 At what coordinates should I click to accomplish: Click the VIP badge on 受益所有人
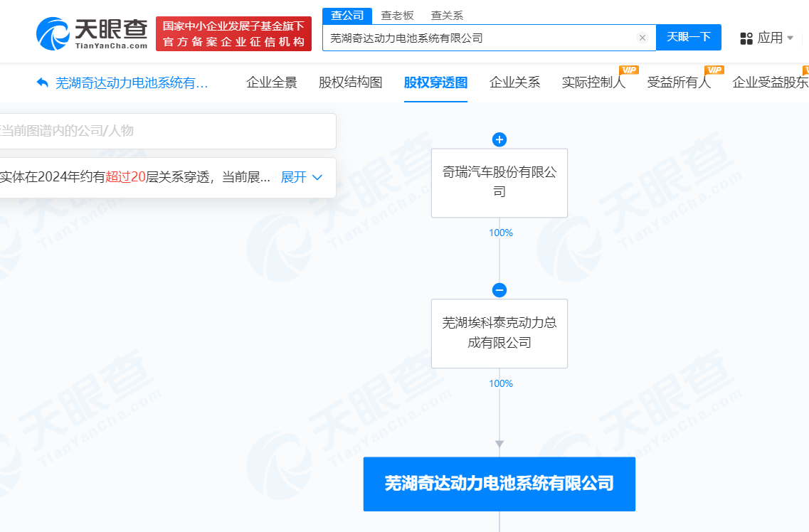tap(714, 70)
